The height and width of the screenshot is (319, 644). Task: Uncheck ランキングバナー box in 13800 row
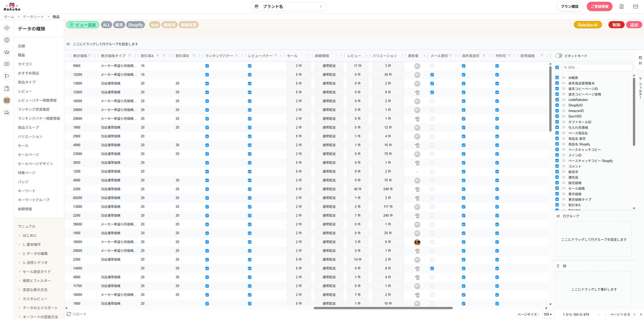(207, 83)
